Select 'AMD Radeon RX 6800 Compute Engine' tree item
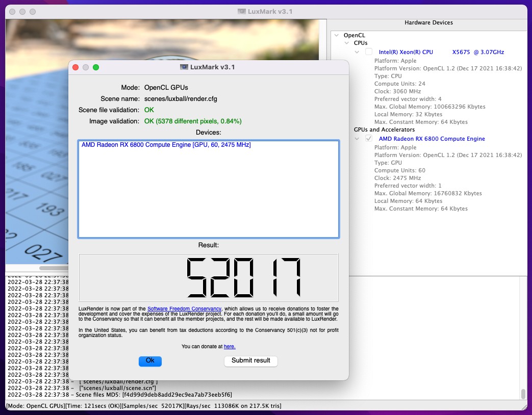The width and height of the screenshot is (532, 415). click(x=432, y=139)
